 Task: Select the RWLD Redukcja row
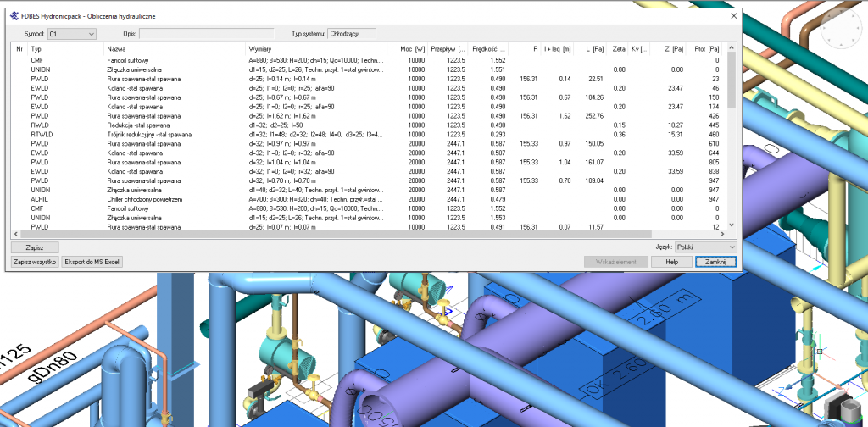[127, 125]
